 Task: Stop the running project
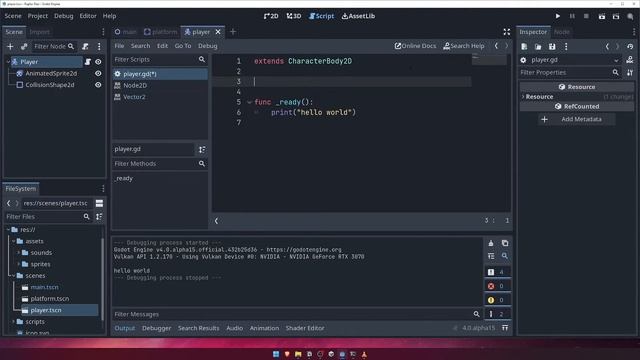click(586, 16)
